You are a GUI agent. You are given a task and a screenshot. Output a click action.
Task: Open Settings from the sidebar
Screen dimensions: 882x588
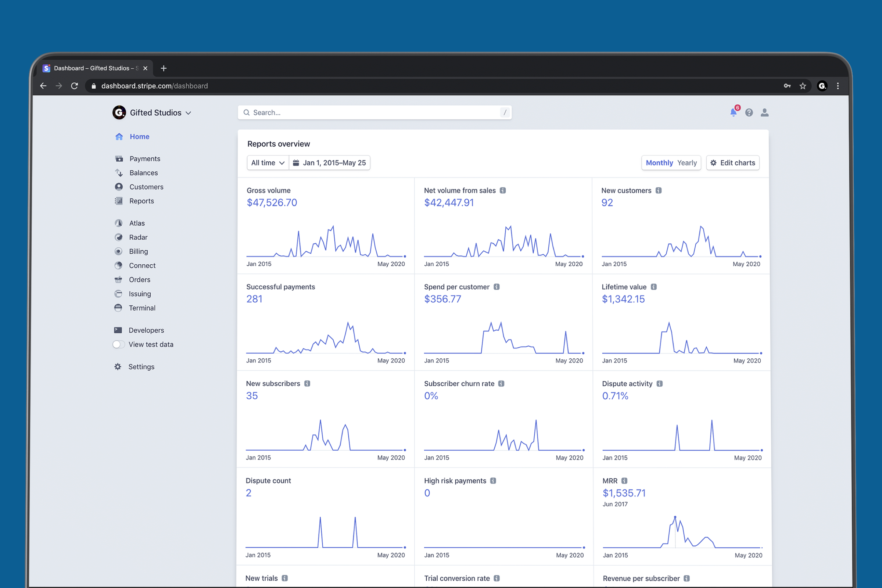point(141,367)
